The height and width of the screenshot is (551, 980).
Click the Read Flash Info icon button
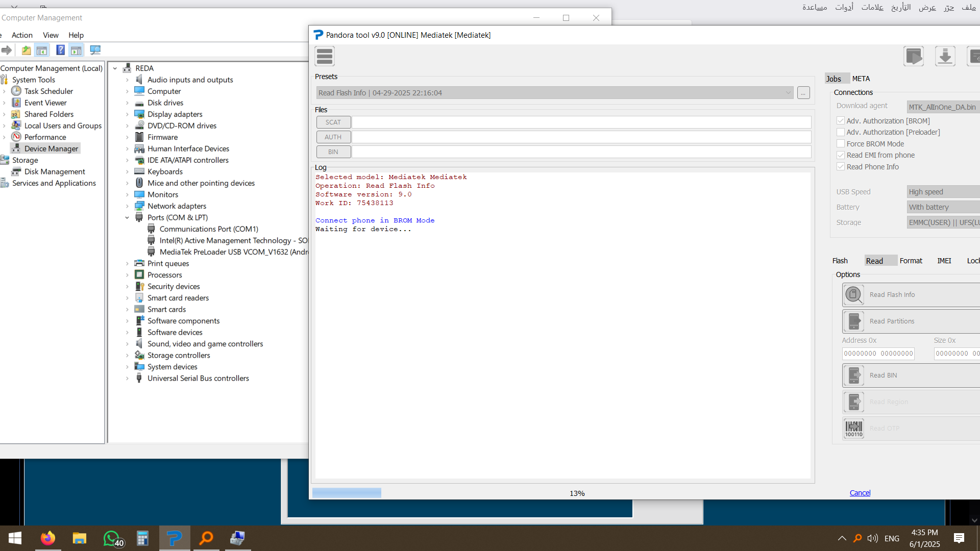[x=853, y=294]
